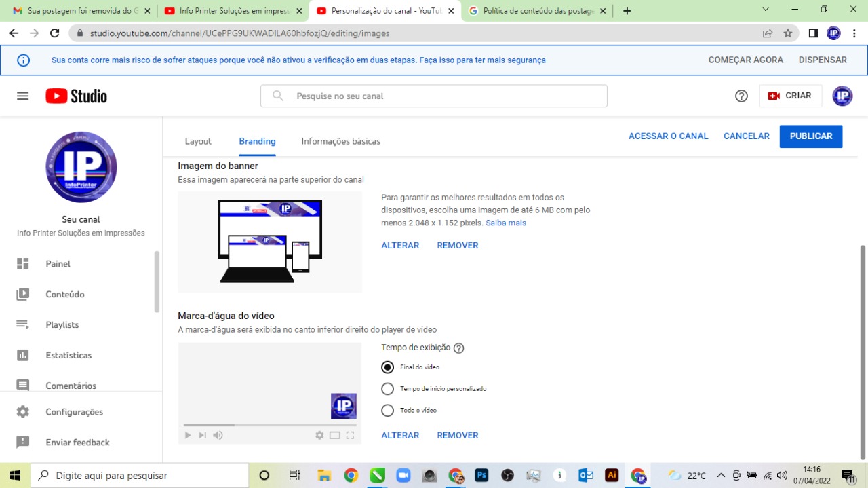This screenshot has width=868, height=488.
Task: Open Conteúdo in the sidebar
Action: pyautogui.click(x=64, y=295)
